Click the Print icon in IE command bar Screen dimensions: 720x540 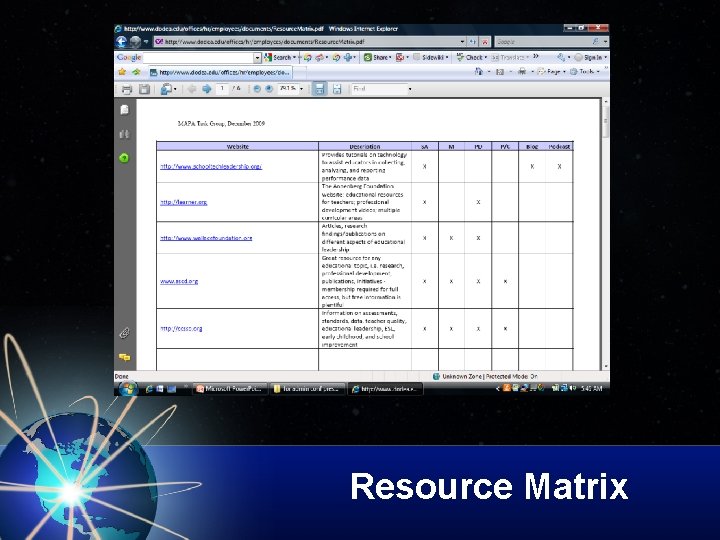pos(522,72)
